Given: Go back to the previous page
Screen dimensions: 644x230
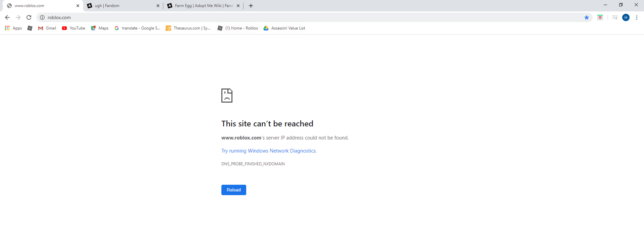Looking at the screenshot, I should pos(7,17).
